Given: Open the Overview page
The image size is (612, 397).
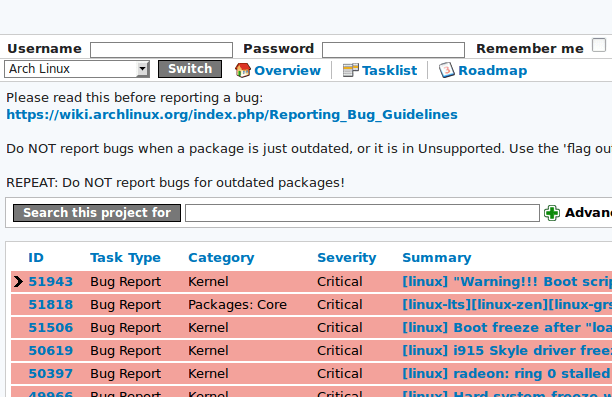Looking at the screenshot, I should (287, 71).
